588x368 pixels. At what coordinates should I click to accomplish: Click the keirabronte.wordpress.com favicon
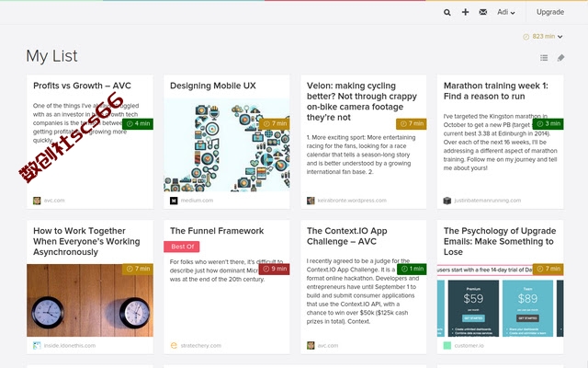point(311,201)
